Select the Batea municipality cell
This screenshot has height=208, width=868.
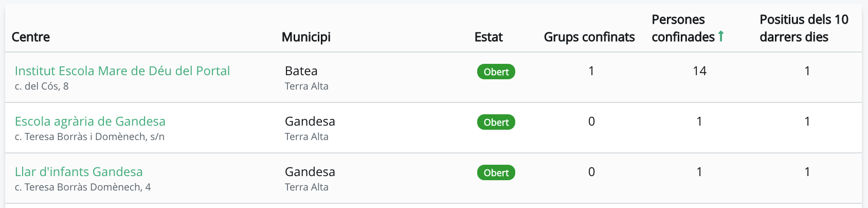click(301, 71)
